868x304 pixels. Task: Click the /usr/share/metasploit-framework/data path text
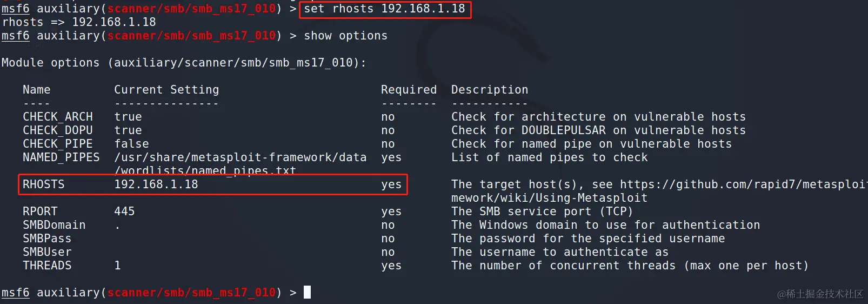coord(240,157)
